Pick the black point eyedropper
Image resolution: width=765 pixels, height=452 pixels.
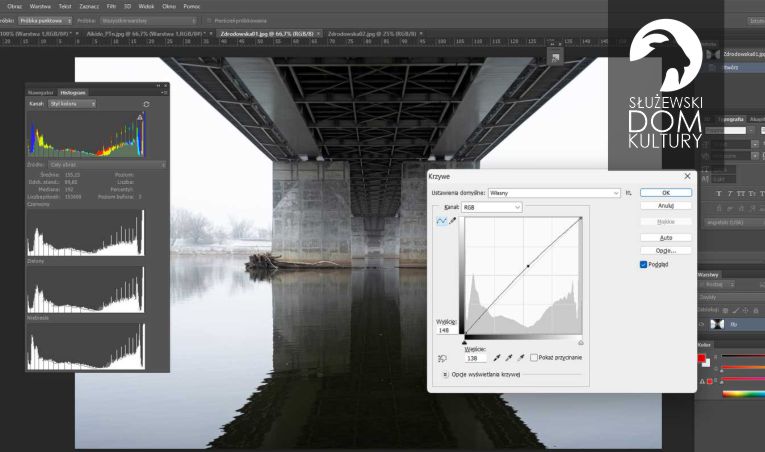point(497,357)
